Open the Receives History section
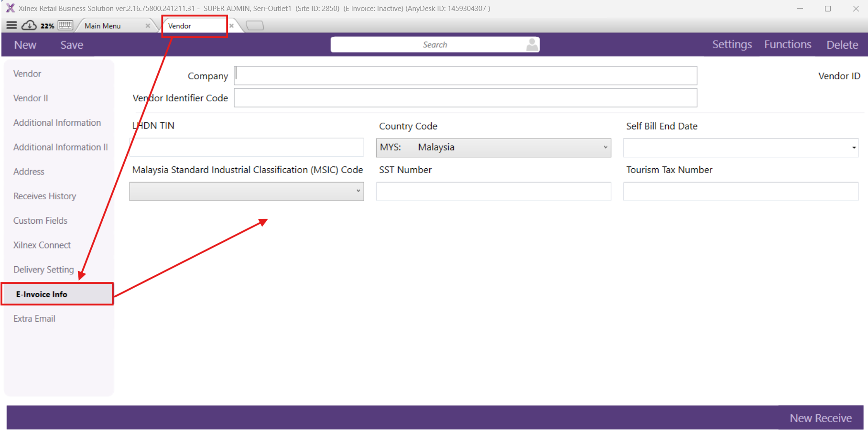Image resolution: width=868 pixels, height=433 pixels. [x=45, y=196]
